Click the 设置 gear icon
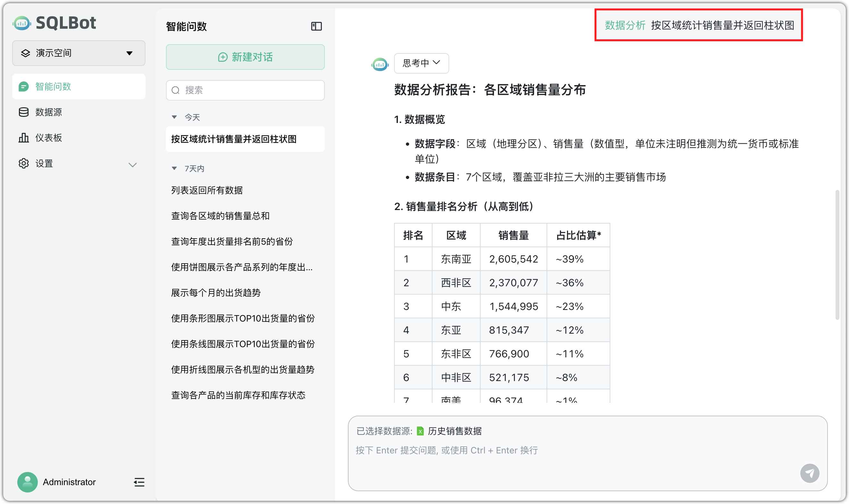Viewport: 849px width, 504px height. point(23,163)
